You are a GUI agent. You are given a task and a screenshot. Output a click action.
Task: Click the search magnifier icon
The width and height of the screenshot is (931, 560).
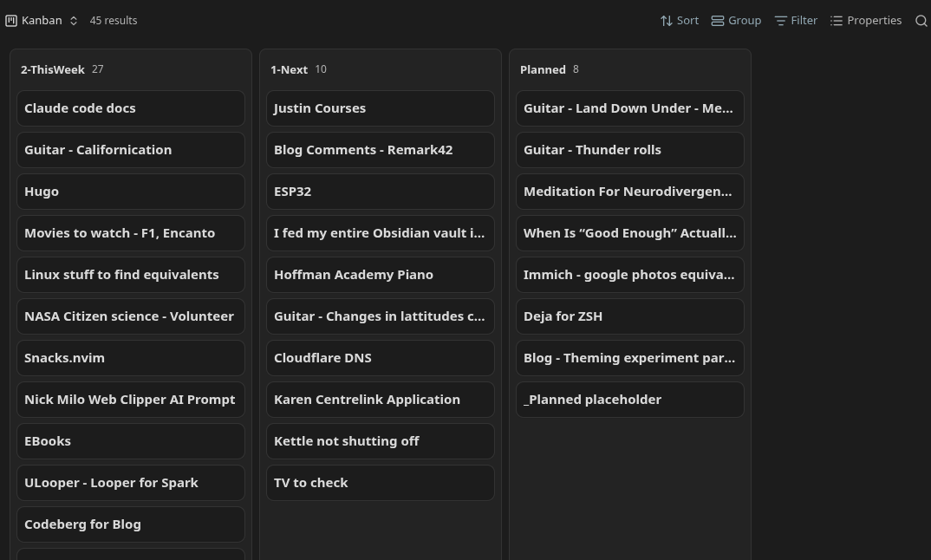point(921,21)
